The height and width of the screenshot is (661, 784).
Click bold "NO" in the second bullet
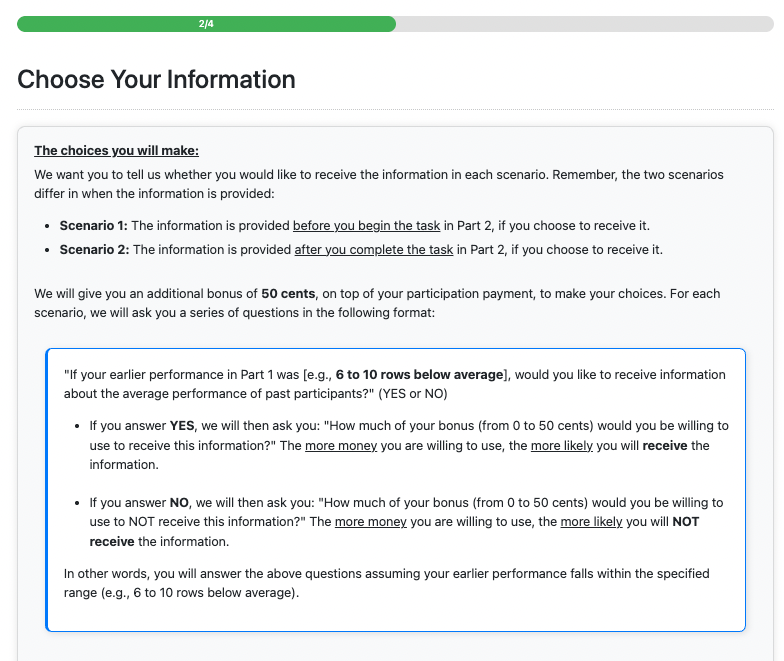[181, 503]
